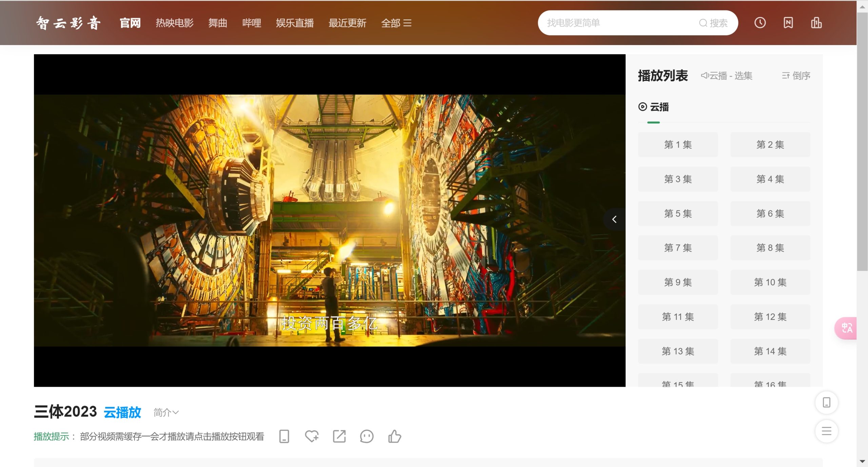
Task: Open the rankings chart icon in header
Action: [x=816, y=23]
